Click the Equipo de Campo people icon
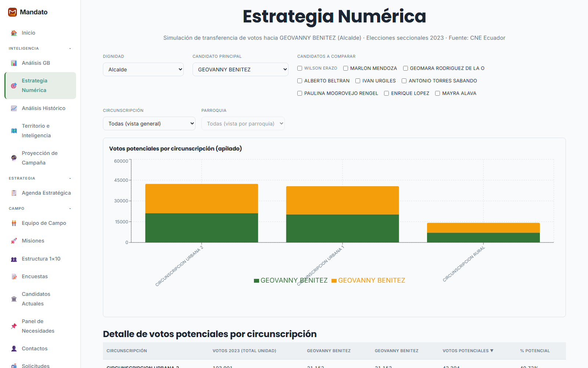Screen dimensions: 588x368 [14, 223]
